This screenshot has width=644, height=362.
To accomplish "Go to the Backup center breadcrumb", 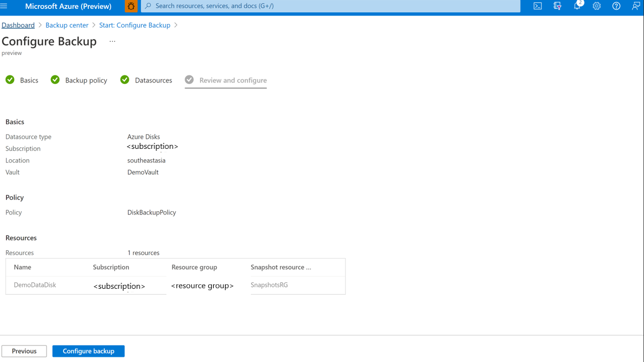I will click(67, 25).
